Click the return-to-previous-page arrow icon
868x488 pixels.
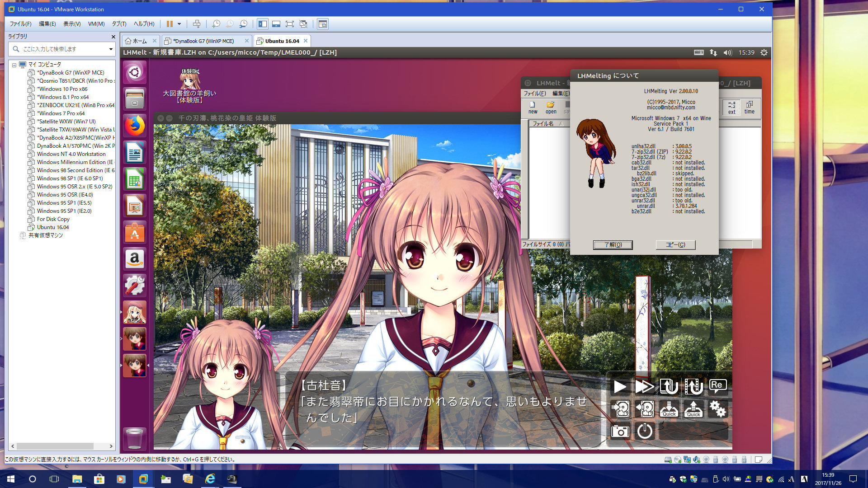tap(669, 387)
